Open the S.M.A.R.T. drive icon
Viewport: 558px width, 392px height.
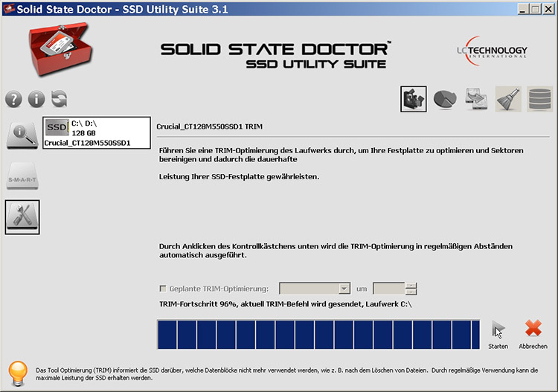click(22, 176)
